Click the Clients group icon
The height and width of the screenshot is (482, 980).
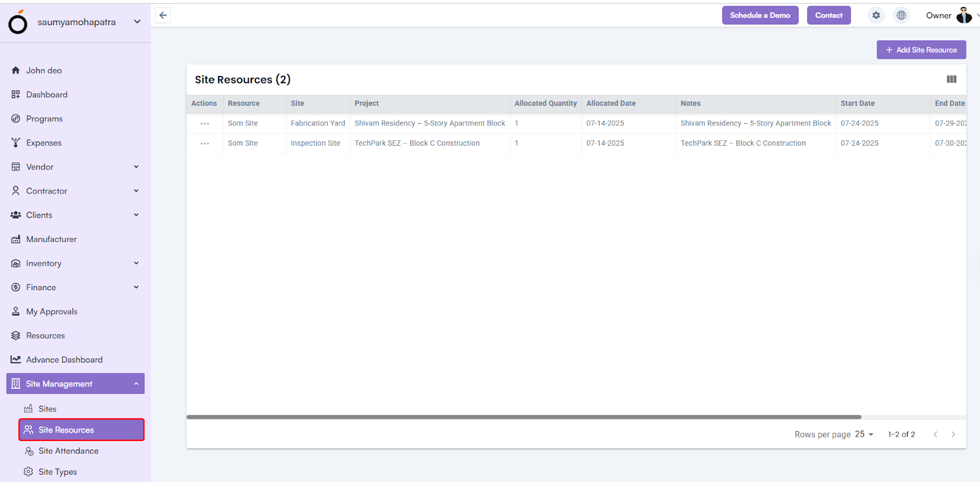[x=16, y=215]
